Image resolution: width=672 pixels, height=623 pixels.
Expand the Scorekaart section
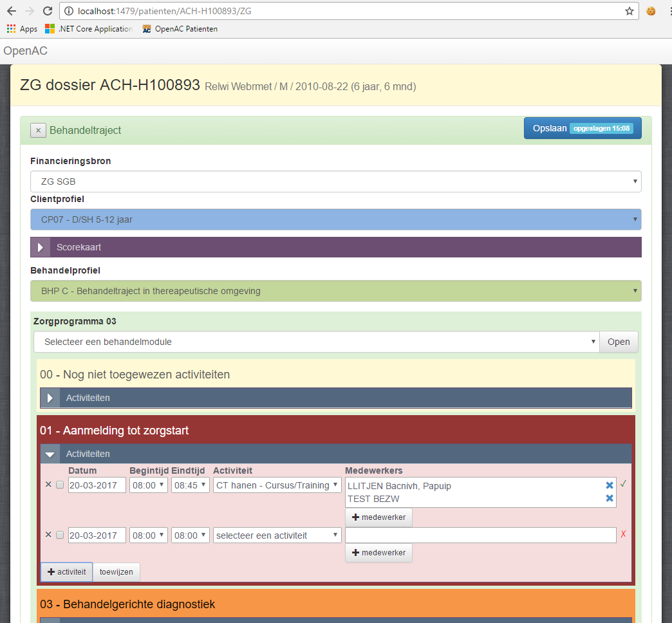click(x=40, y=247)
